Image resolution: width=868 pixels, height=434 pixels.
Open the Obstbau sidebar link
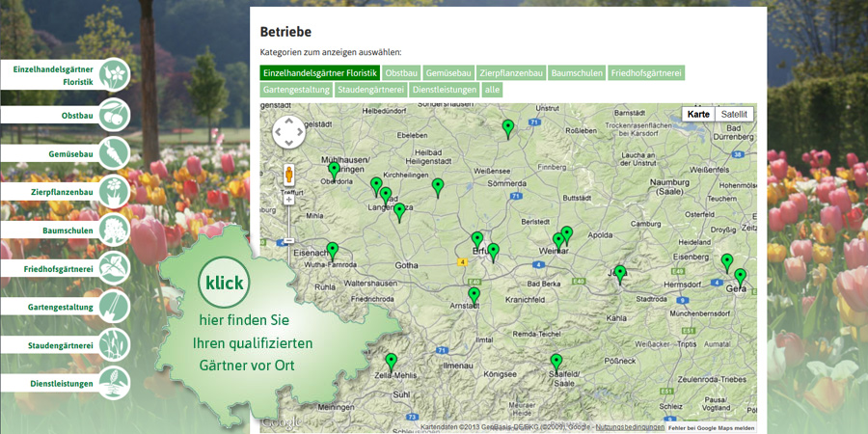pos(77,117)
